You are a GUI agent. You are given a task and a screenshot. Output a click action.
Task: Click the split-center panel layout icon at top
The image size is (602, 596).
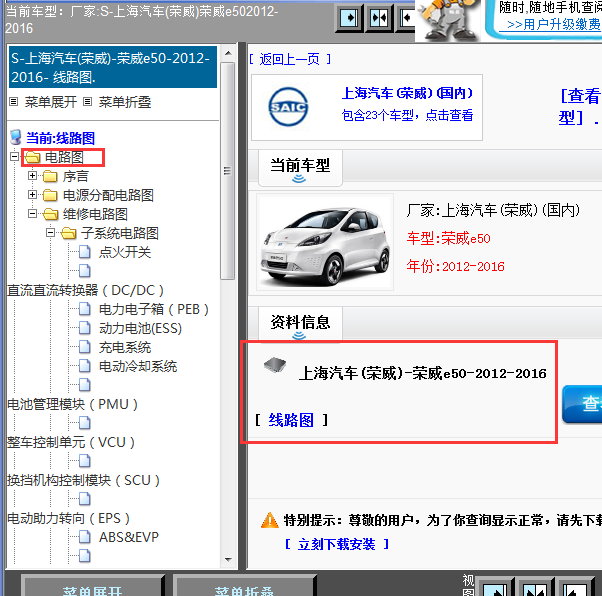click(379, 18)
